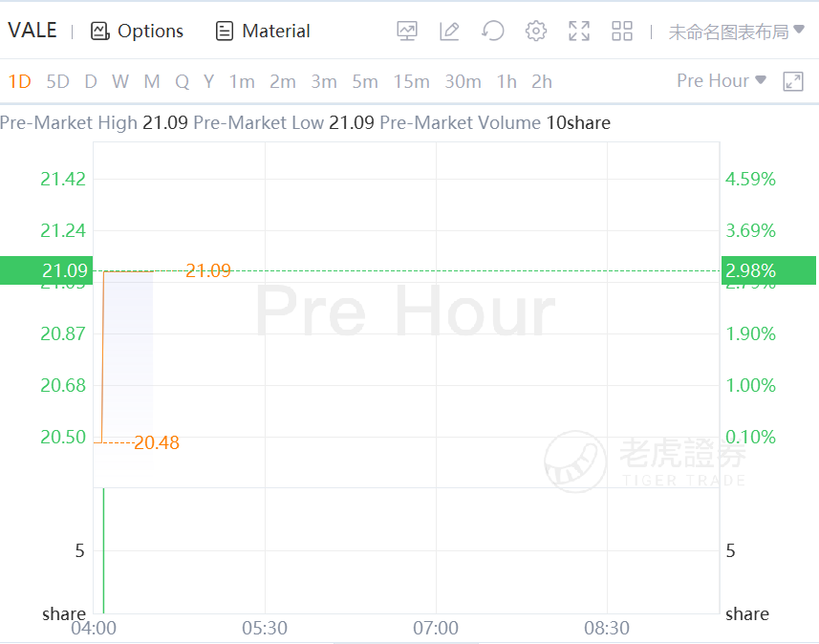Open chart settings gear icon
This screenshot has width=819, height=644.
[x=536, y=31]
